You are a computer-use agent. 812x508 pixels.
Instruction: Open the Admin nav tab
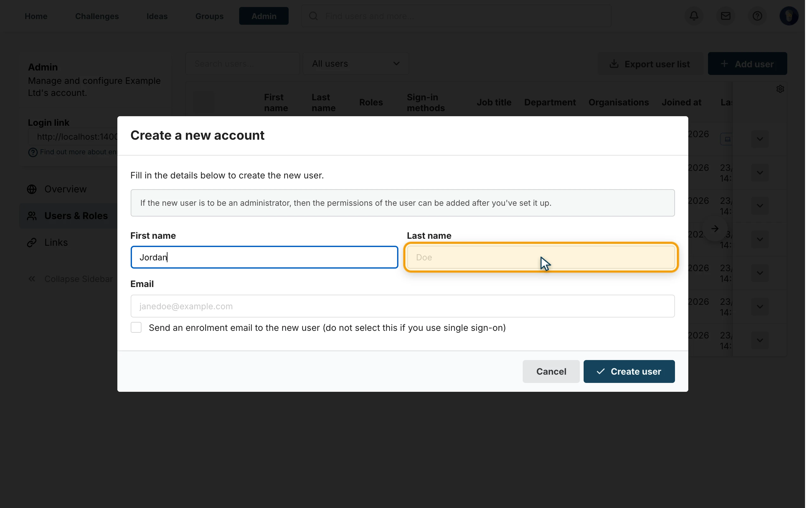click(x=264, y=16)
